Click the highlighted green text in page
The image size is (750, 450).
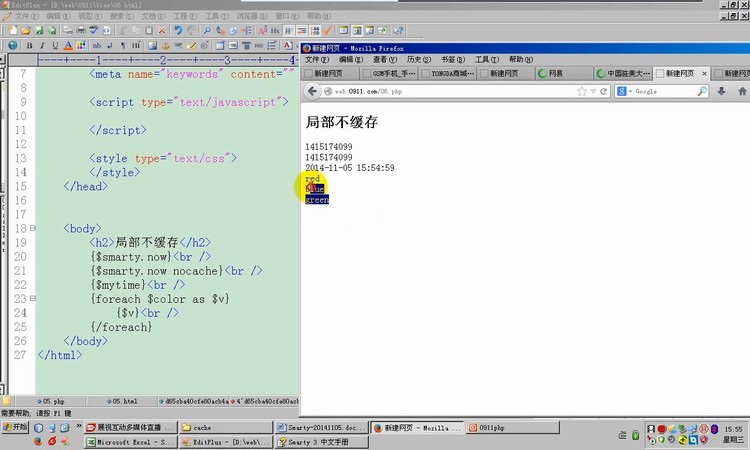[317, 199]
